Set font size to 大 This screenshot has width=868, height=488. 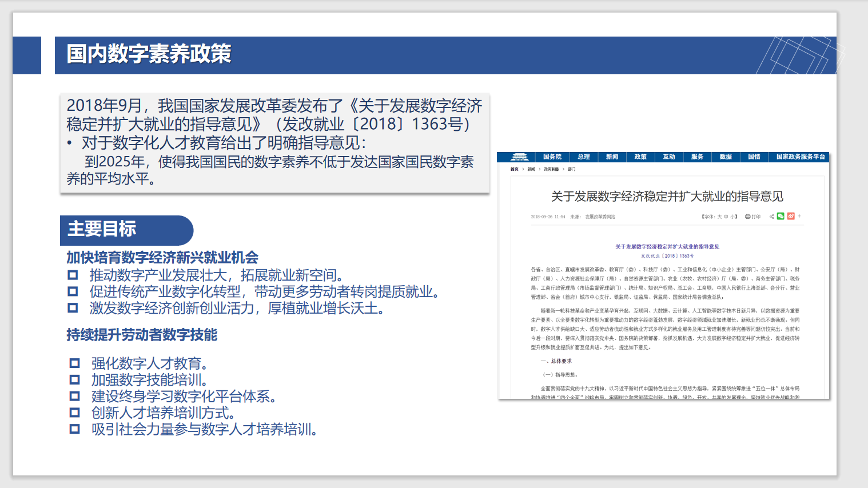(x=719, y=217)
